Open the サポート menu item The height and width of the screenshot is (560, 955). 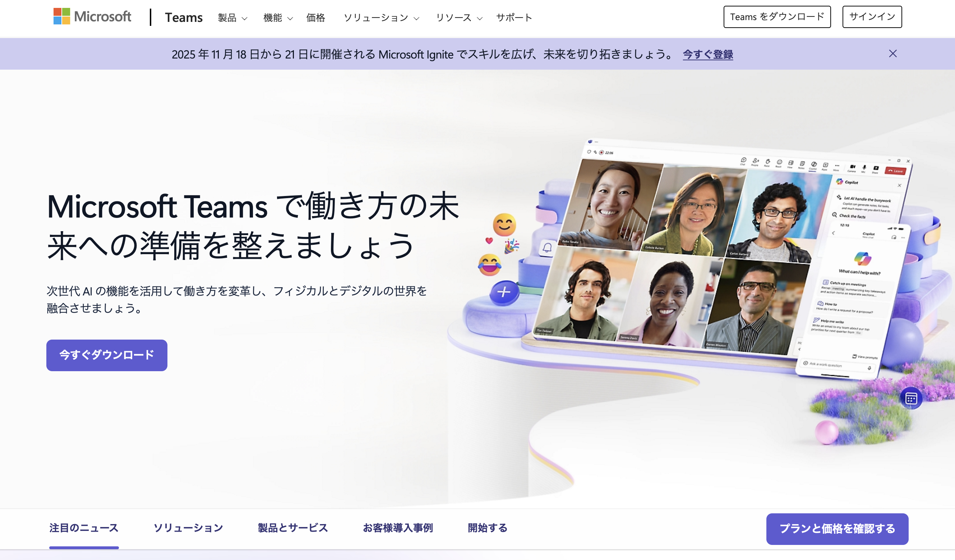pyautogui.click(x=513, y=18)
